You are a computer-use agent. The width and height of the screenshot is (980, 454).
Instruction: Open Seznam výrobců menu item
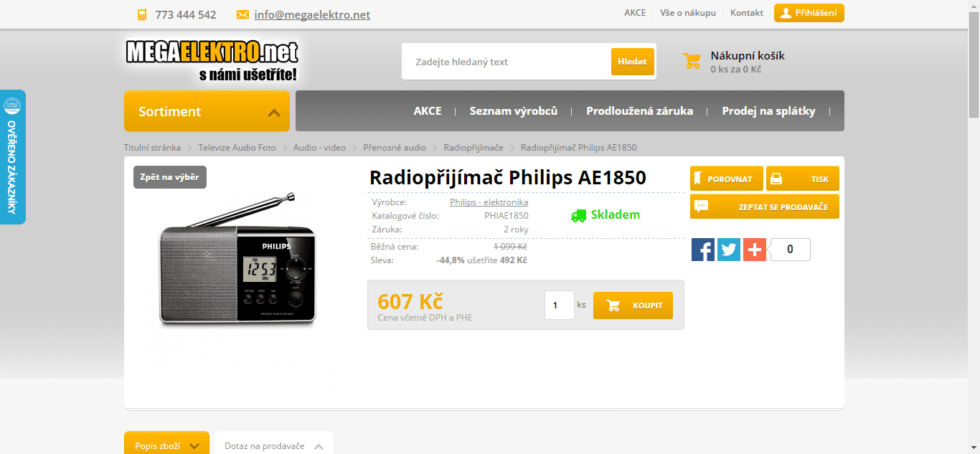[x=514, y=111]
